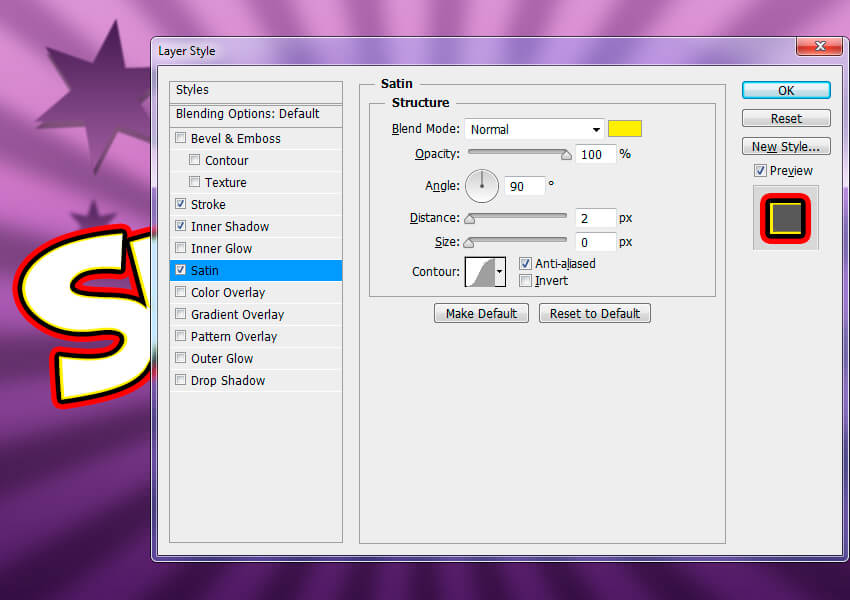Open the Gradient Overlay settings
850x600 pixels.
point(237,315)
